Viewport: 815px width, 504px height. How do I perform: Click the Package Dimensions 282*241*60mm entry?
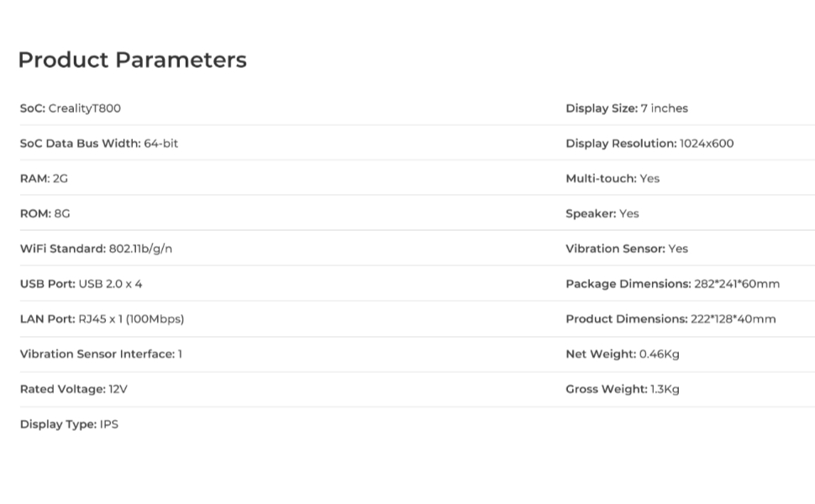(672, 285)
